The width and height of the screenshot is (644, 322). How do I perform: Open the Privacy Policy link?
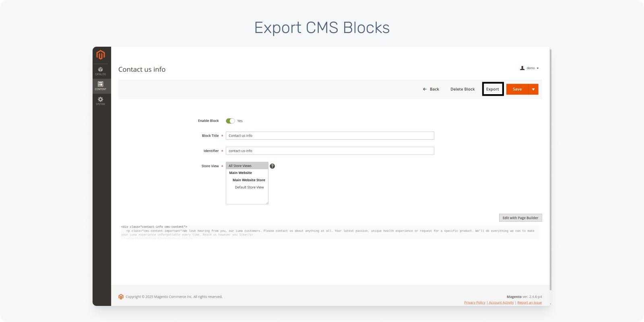click(475, 303)
